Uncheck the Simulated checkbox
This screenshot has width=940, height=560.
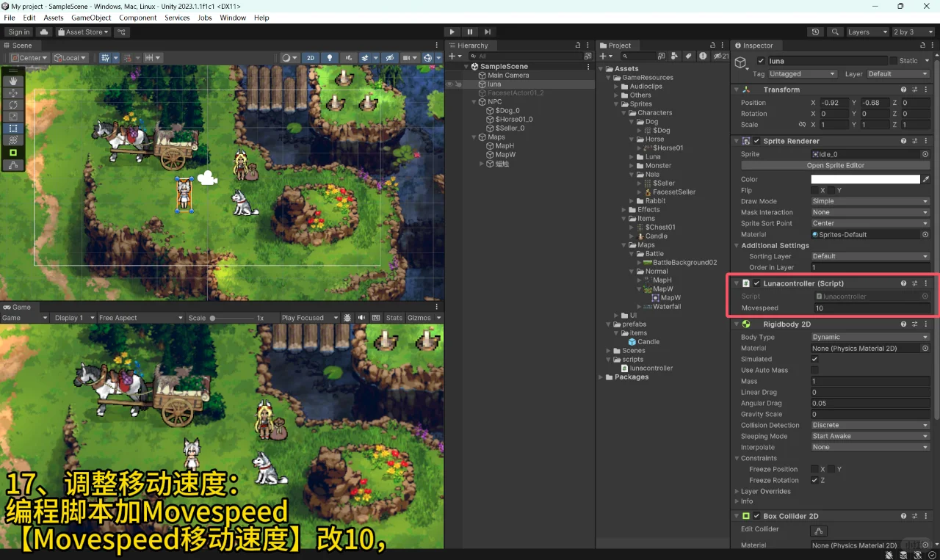(814, 360)
